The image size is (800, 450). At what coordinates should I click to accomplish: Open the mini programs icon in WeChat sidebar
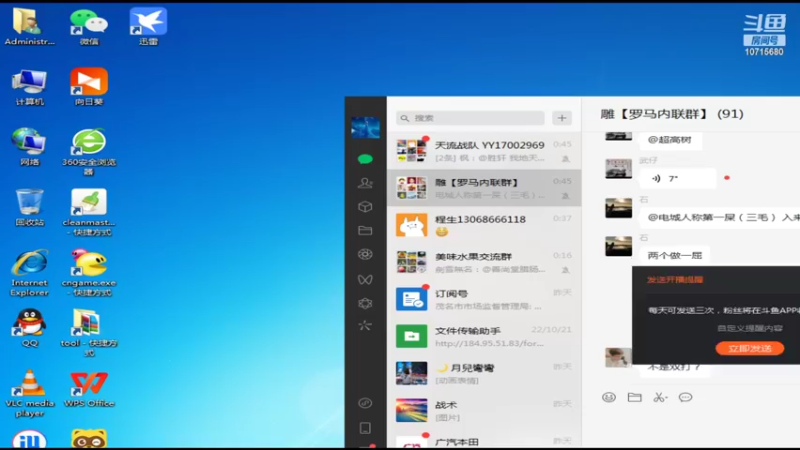click(365, 303)
